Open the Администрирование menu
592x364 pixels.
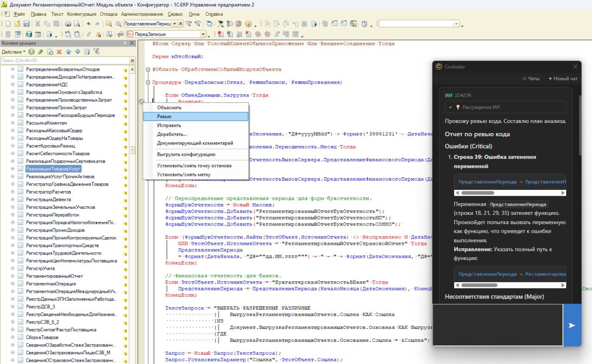[x=142, y=14]
